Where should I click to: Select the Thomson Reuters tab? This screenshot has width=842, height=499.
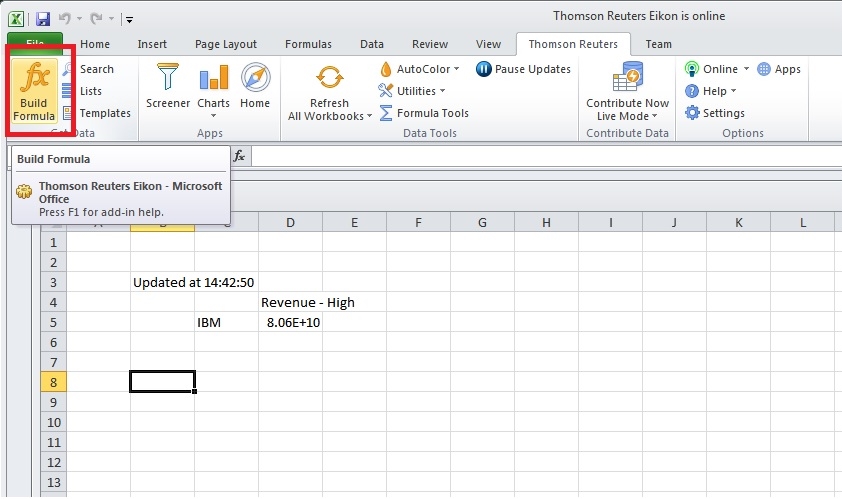(x=573, y=44)
